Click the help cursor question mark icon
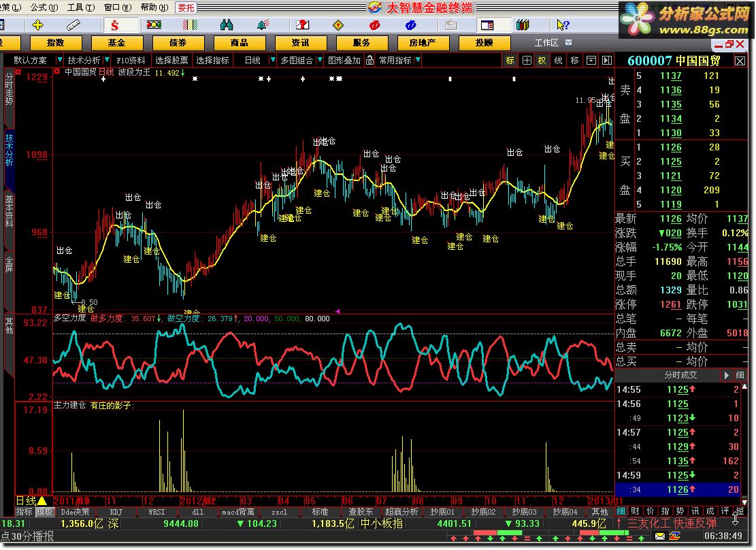The width and height of the screenshot is (756, 550). [562, 25]
